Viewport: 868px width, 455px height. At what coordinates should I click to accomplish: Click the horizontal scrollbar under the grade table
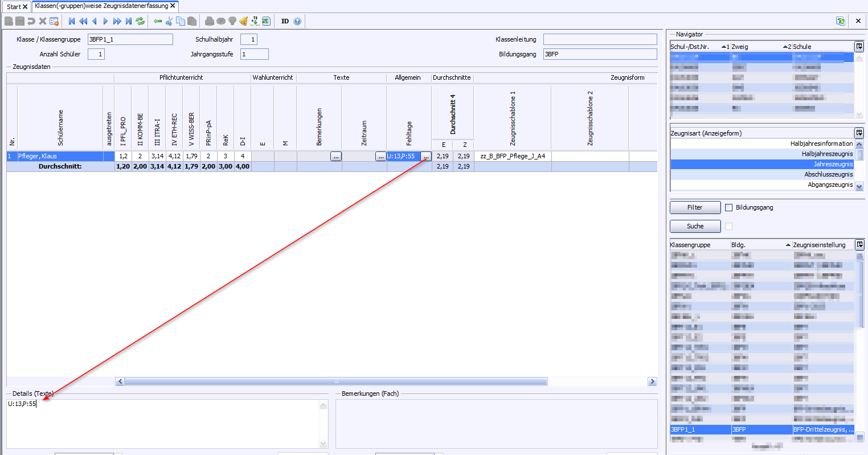tap(335, 382)
